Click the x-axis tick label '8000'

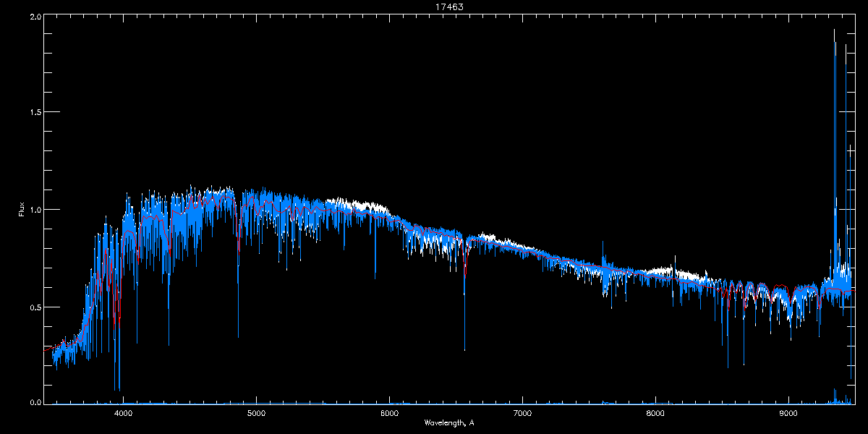[x=656, y=414]
